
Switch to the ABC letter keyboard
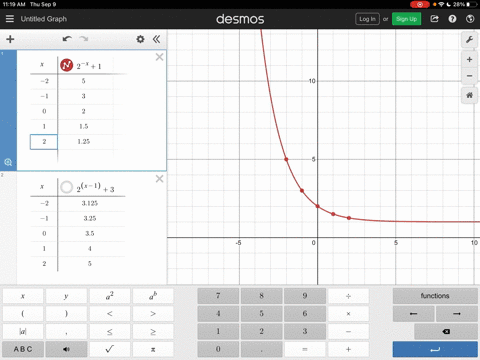23,349
